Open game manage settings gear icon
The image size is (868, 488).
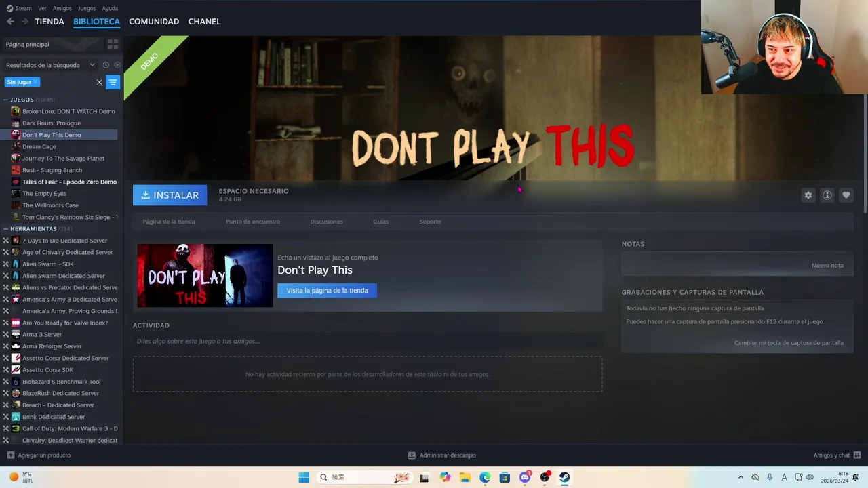pos(808,195)
